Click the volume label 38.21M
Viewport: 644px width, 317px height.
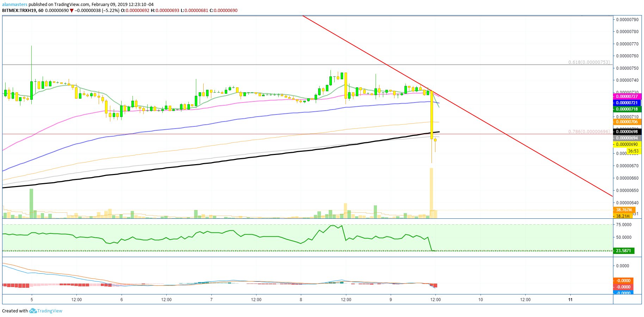point(623,216)
